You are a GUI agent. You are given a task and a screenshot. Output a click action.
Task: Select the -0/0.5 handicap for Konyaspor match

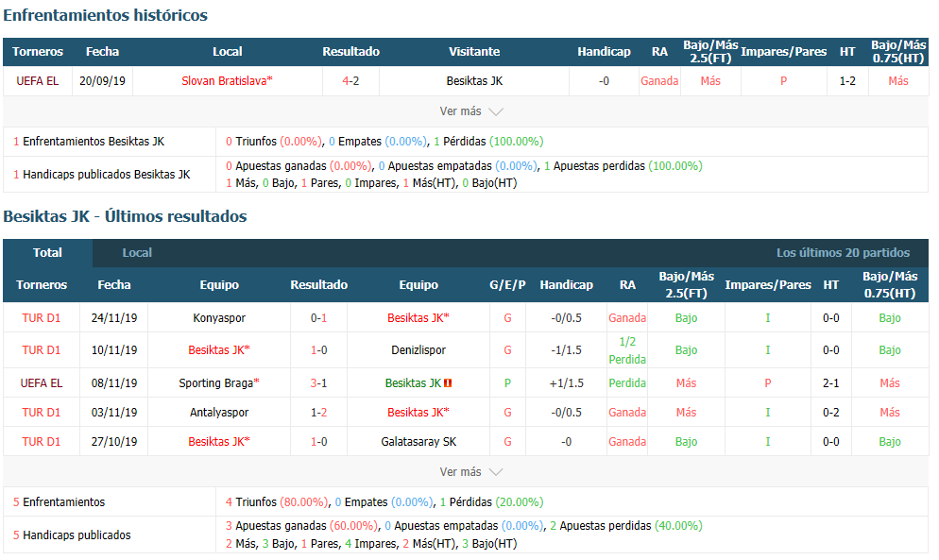pyautogui.click(x=566, y=318)
